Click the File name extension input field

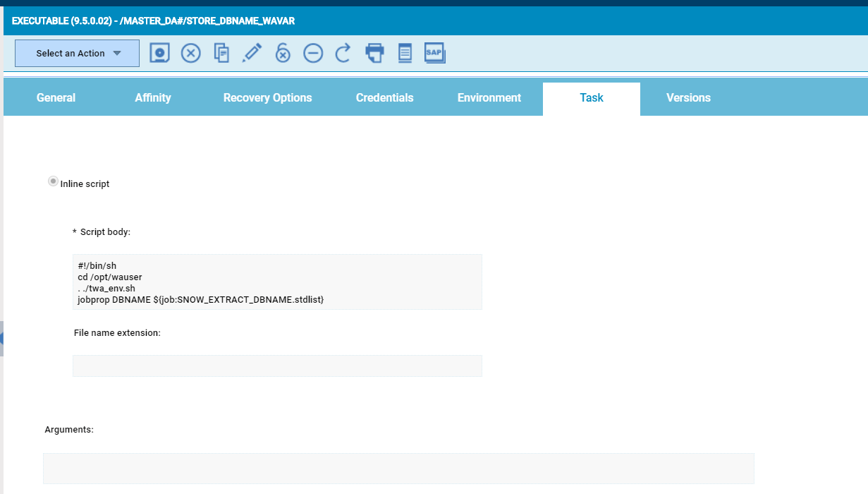pos(277,366)
